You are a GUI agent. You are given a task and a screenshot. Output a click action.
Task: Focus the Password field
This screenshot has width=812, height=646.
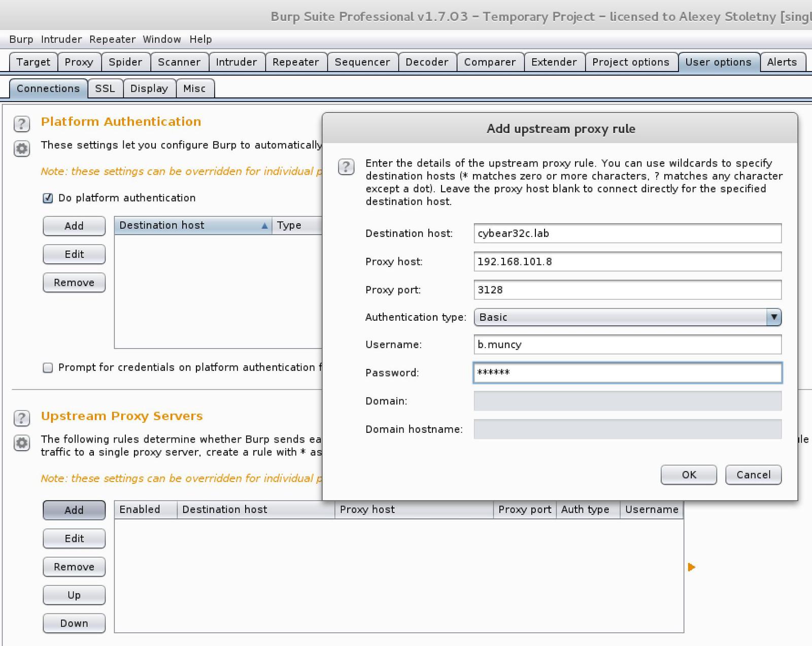[x=627, y=372]
